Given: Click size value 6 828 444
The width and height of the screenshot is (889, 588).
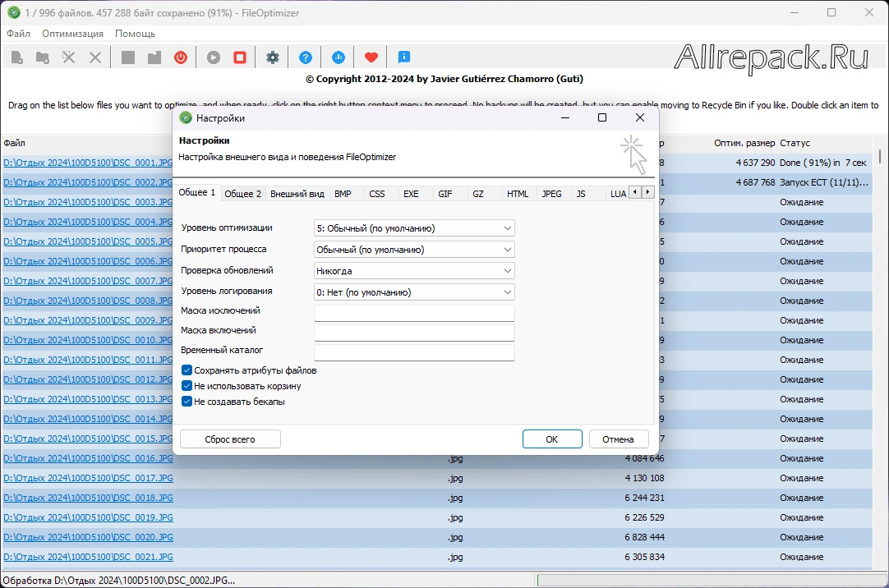Looking at the screenshot, I should click(645, 537).
